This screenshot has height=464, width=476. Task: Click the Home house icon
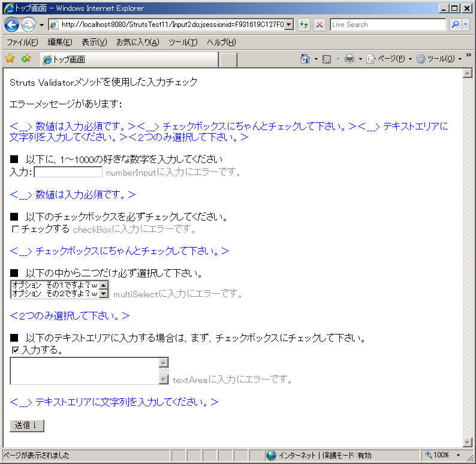(305, 59)
